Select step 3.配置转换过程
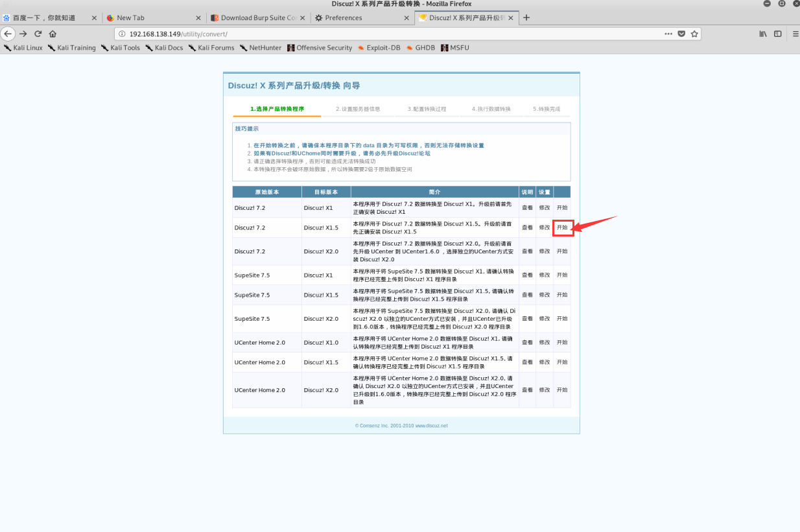The width and height of the screenshot is (800, 532). coord(427,109)
